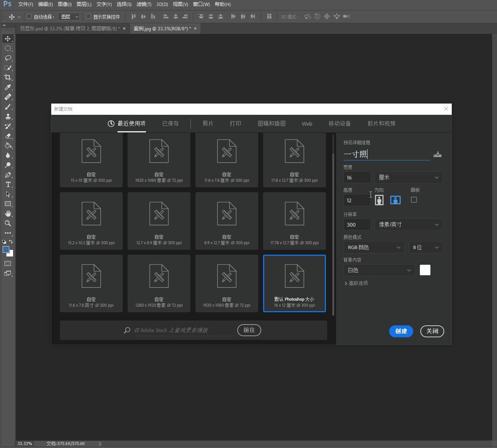Choose portrait orientation icon

[379, 200]
